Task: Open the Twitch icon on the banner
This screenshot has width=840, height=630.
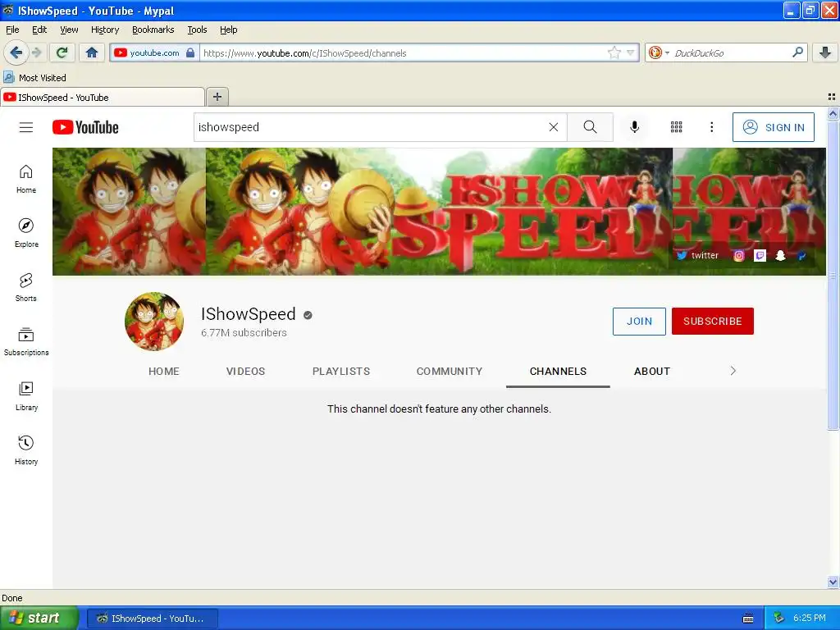Action: [760, 256]
